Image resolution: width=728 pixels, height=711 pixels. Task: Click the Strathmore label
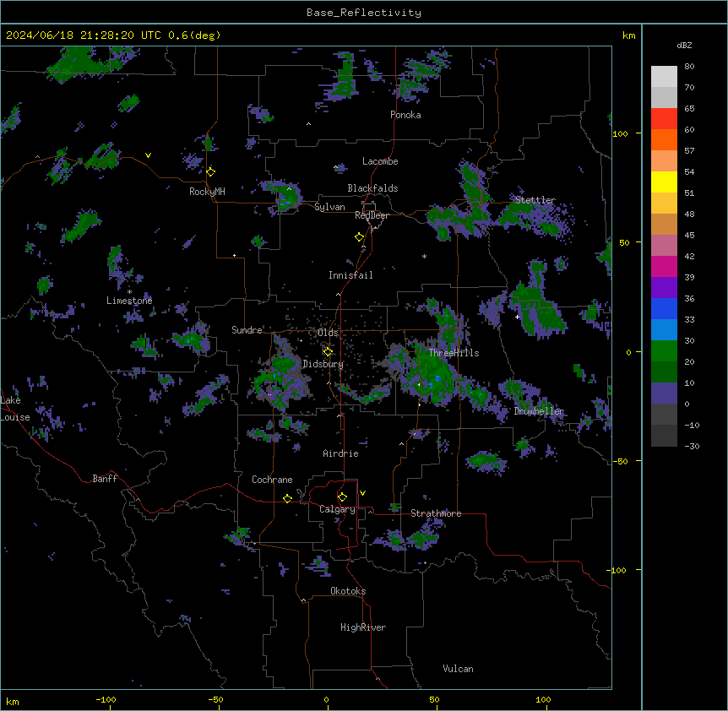pyautogui.click(x=436, y=513)
